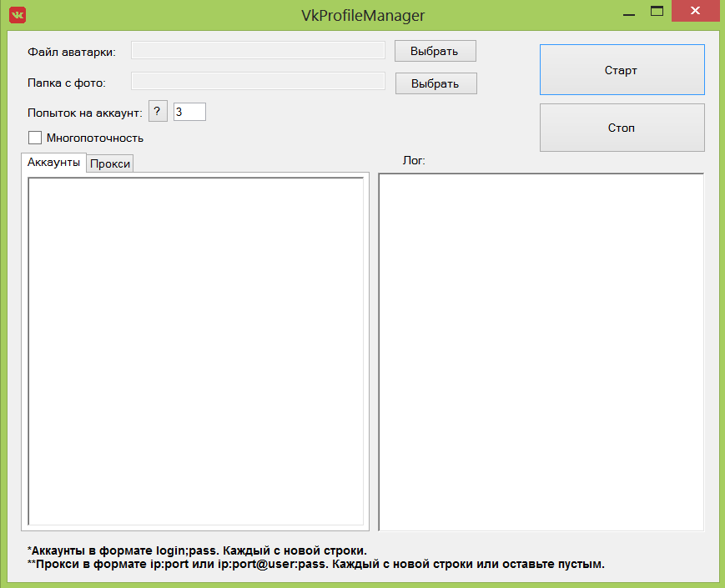This screenshot has width=725, height=588.
Task: Click the question mark help button
Action: tap(158, 112)
